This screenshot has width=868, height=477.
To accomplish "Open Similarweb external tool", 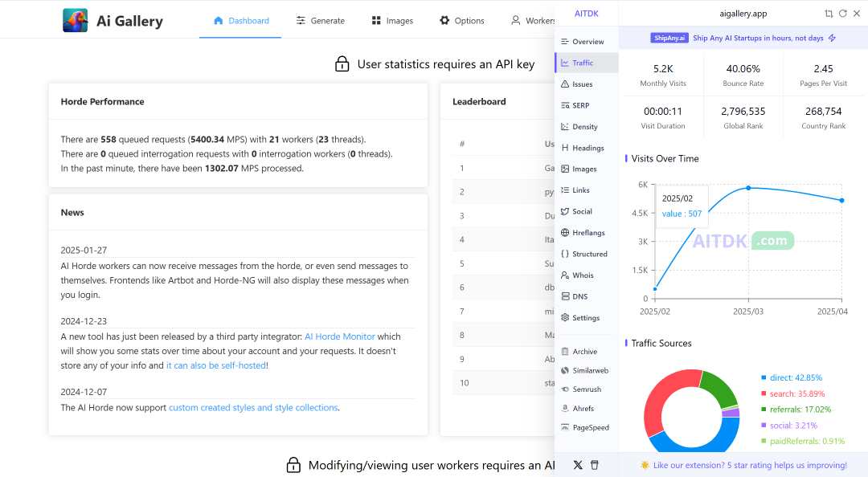I will tap(586, 370).
